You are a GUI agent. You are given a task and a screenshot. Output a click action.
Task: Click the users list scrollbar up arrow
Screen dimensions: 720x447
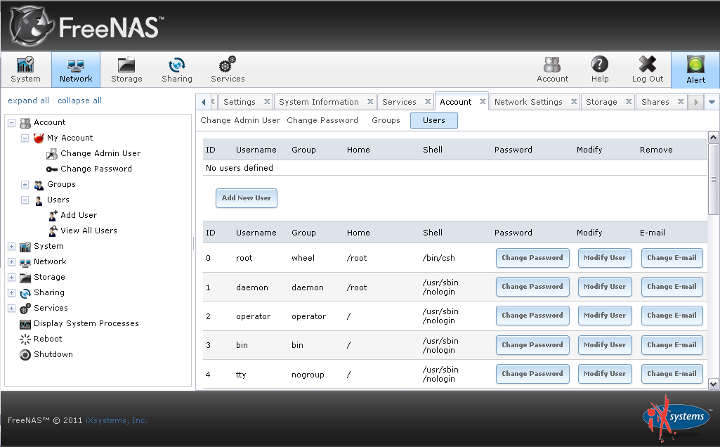point(713,137)
